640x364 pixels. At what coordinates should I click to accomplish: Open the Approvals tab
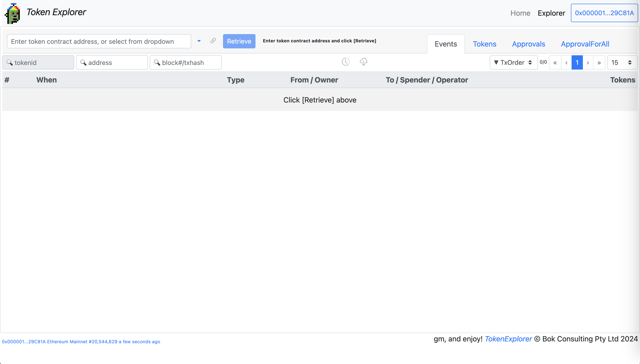(528, 44)
